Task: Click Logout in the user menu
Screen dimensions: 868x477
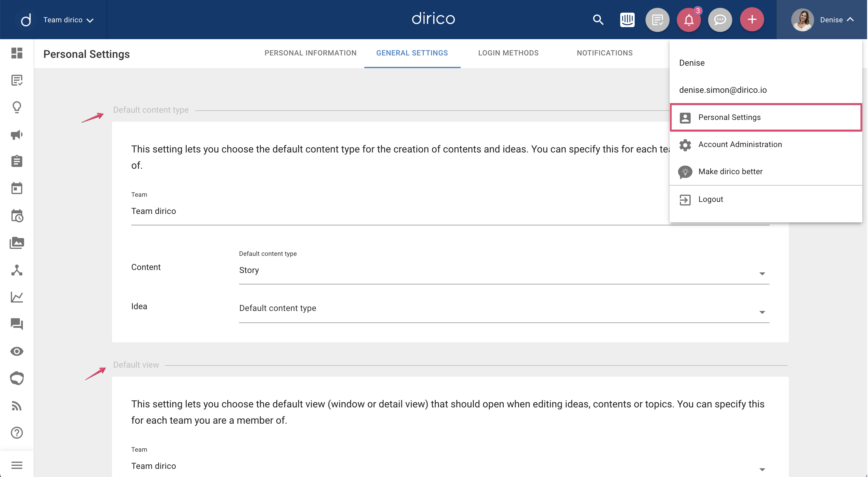Action: pos(766,199)
